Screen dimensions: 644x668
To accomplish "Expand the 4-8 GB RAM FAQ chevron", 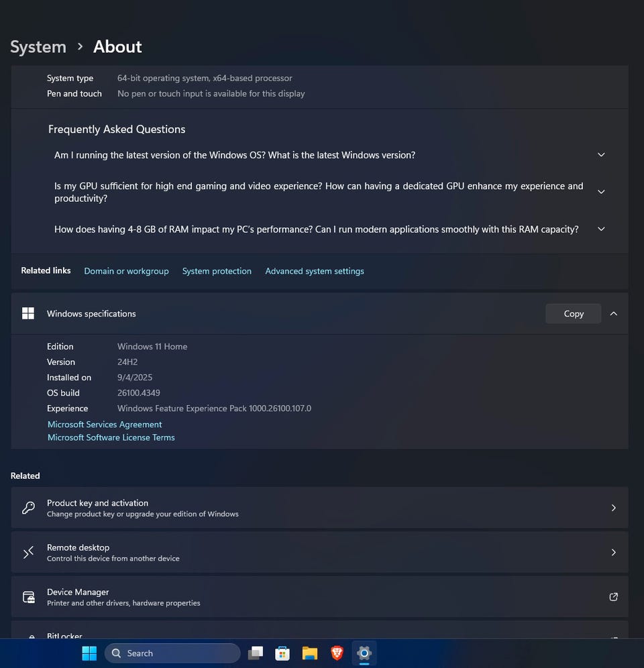I will tap(601, 229).
